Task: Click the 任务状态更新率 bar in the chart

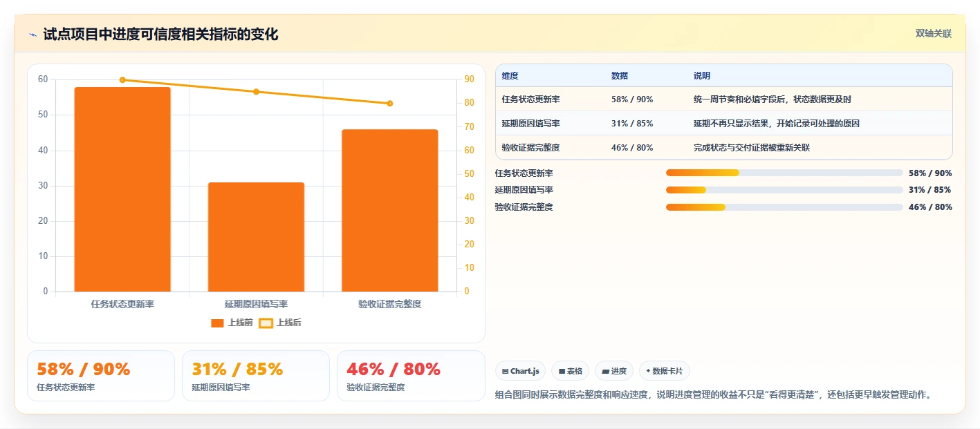Action: point(122,189)
